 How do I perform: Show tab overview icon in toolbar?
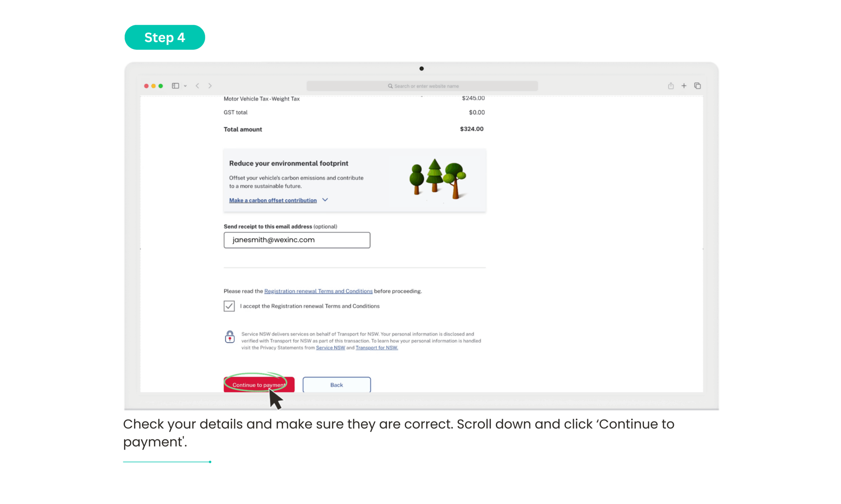click(x=697, y=86)
